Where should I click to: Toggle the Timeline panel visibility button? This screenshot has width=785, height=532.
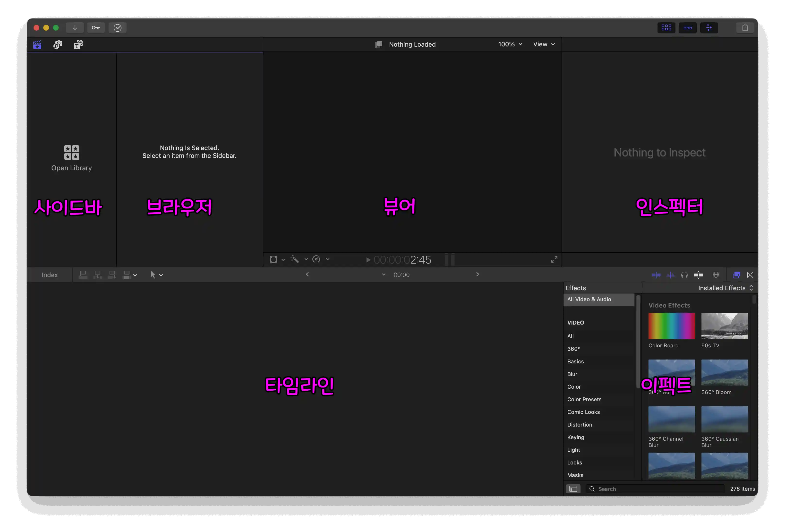[x=688, y=28]
